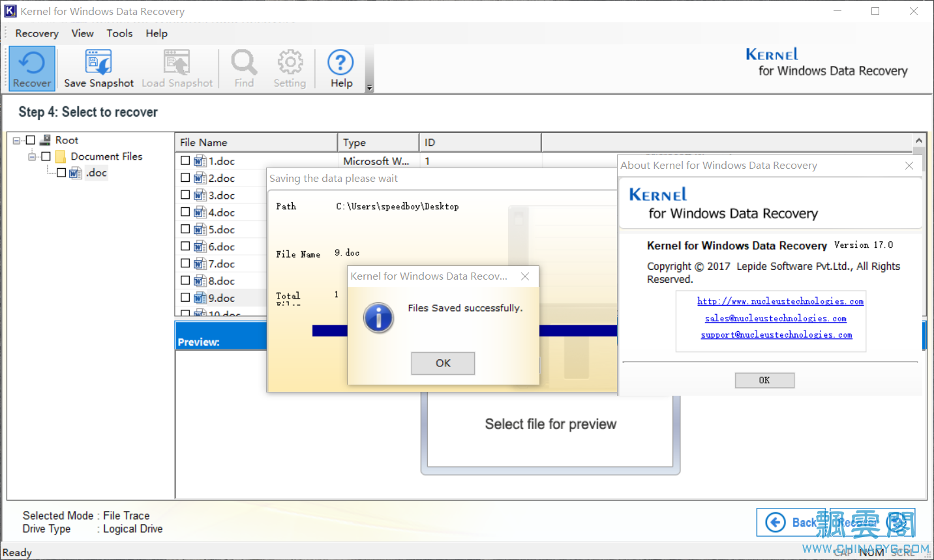This screenshot has height=560, width=934.
Task: Check the box for 2.doc
Action: 185,178
